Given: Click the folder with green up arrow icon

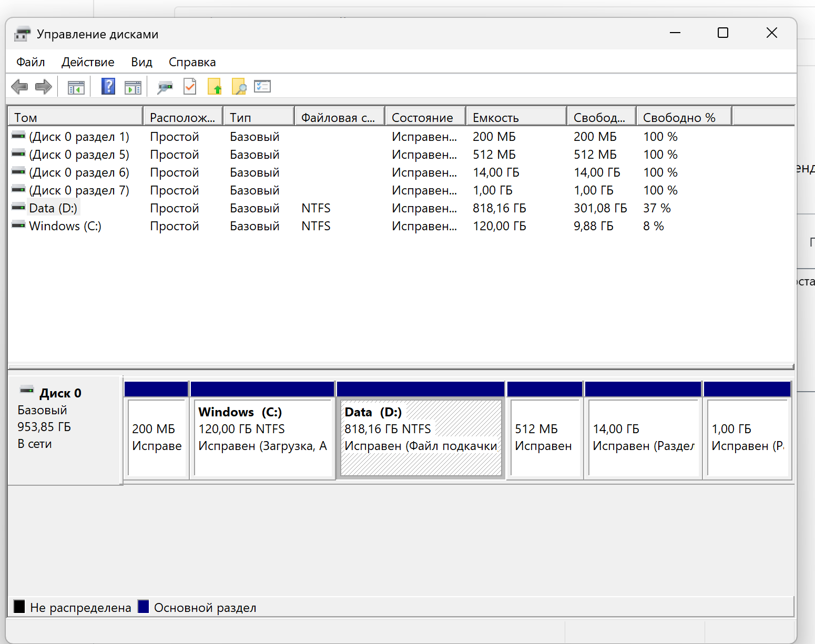Looking at the screenshot, I should (x=215, y=87).
